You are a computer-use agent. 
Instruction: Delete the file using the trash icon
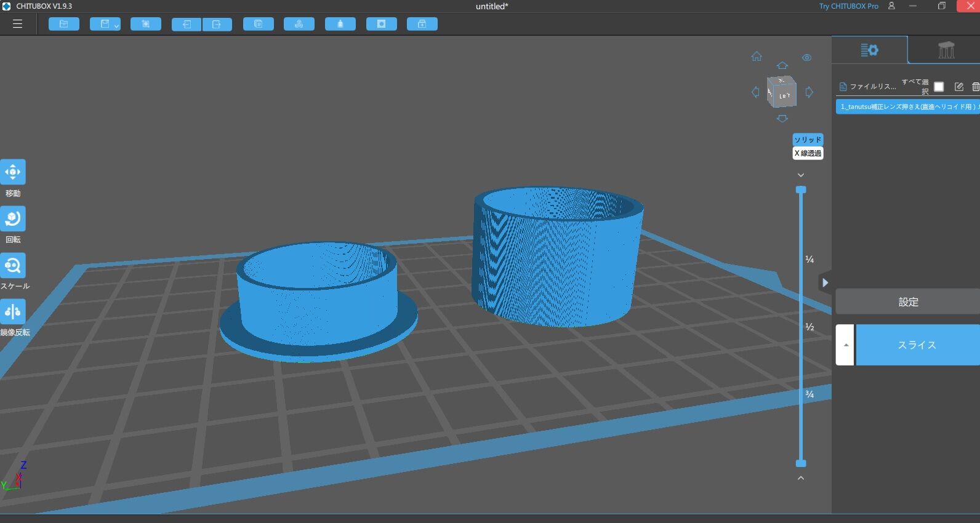coord(975,87)
